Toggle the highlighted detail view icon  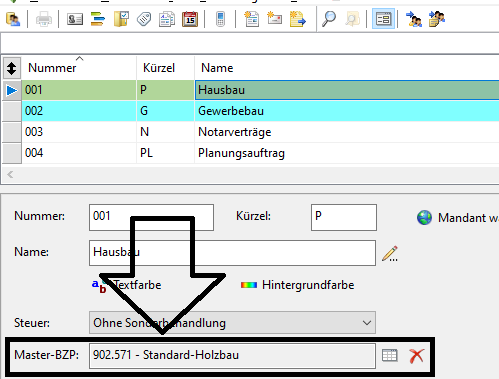[x=383, y=19]
